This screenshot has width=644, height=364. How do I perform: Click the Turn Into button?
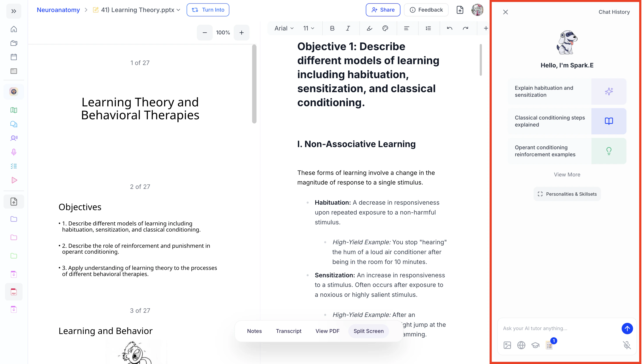[x=208, y=10]
